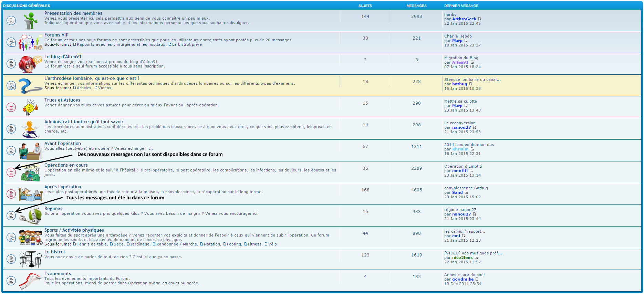Screen dimensions: 644x294
Task: Open the Articles subforum
Action: (x=84, y=88)
